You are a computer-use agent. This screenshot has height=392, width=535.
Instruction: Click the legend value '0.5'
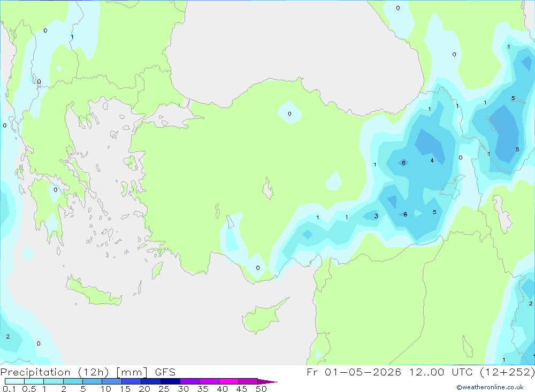point(29,389)
